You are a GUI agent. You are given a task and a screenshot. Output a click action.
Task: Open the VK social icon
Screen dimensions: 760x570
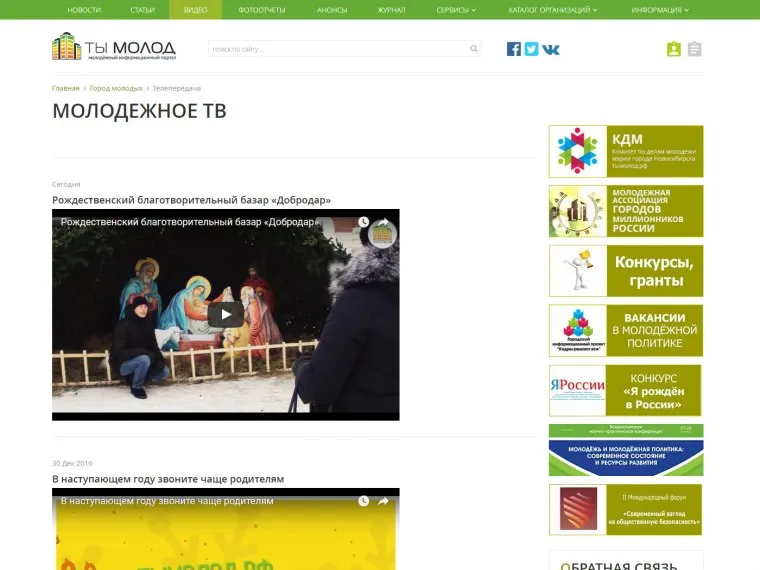click(x=551, y=49)
